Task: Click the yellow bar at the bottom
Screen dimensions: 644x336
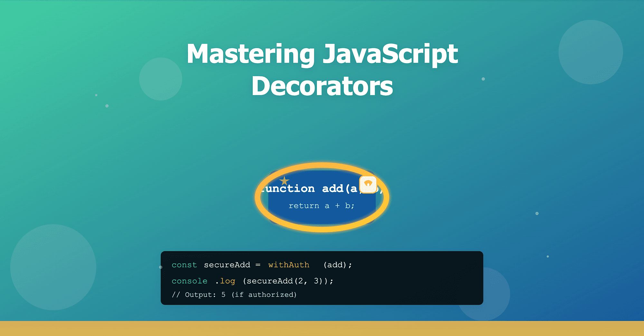Action: coord(322,328)
